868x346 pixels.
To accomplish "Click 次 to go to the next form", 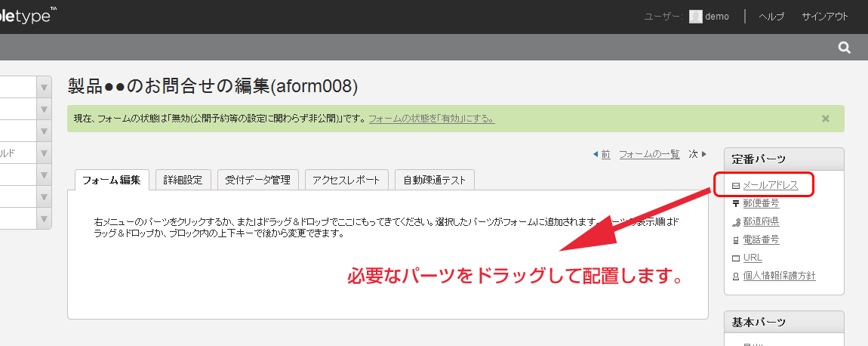I will (693, 154).
